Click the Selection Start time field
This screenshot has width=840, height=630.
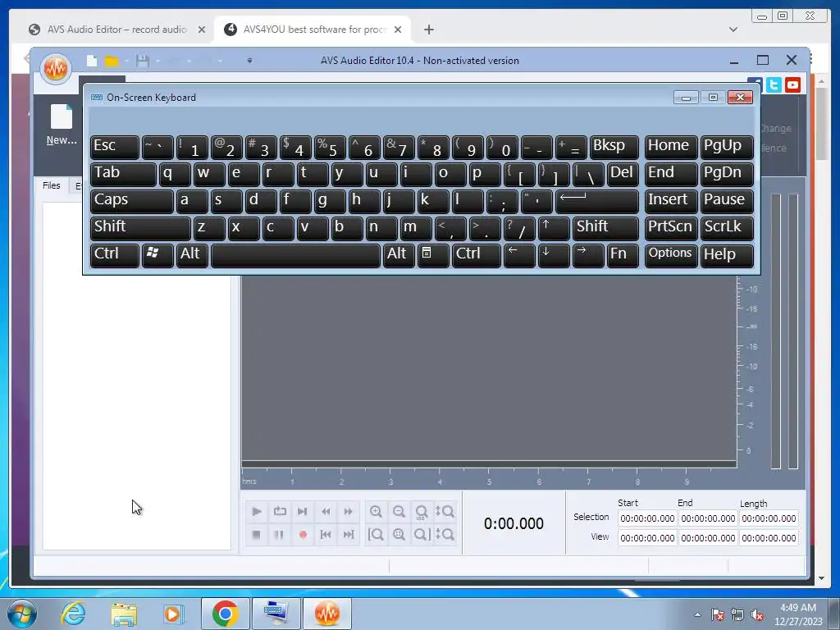tap(647, 518)
